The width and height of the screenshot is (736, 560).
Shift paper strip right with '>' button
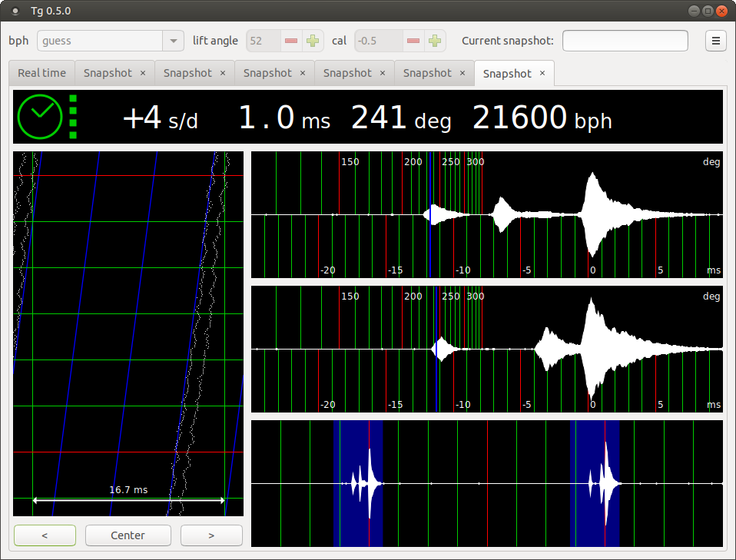(212, 535)
